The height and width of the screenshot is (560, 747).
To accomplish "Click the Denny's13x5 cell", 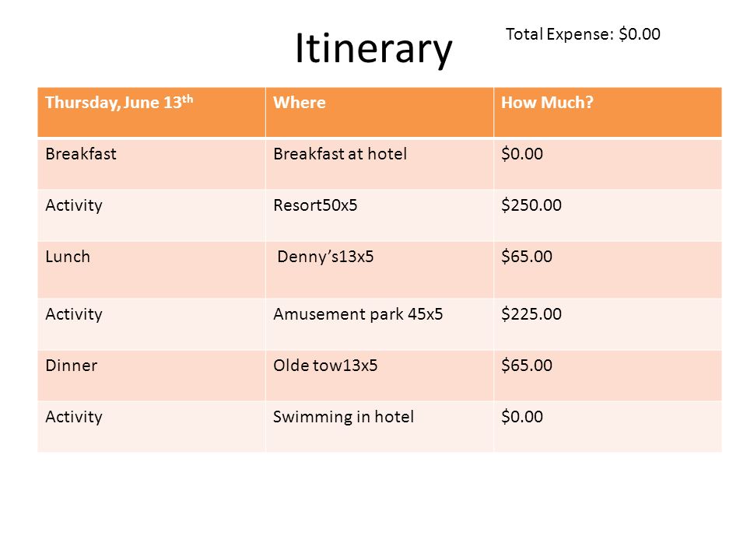I will click(379, 270).
